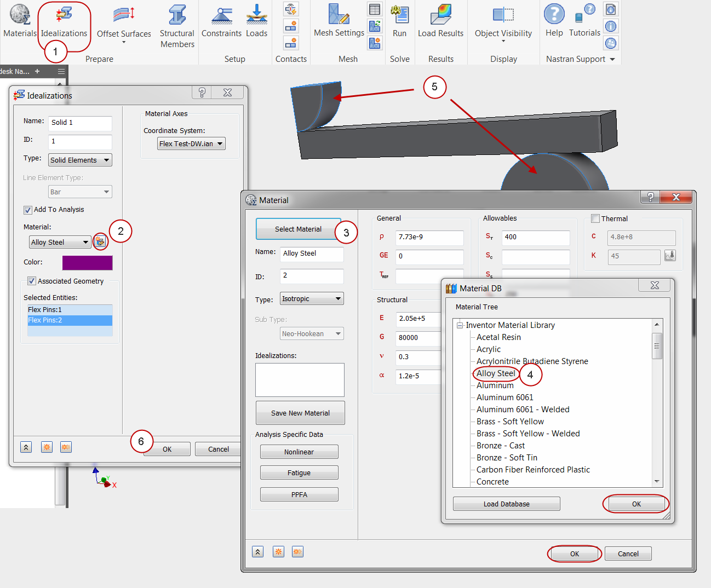The image size is (711, 588).
Task: Open the Structural Members tool
Action: [177, 26]
